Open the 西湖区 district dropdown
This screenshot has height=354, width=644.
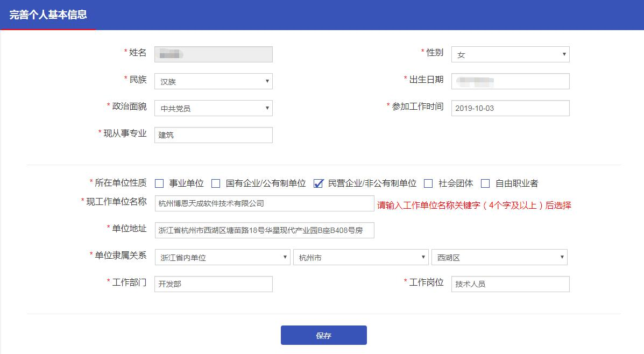point(499,257)
